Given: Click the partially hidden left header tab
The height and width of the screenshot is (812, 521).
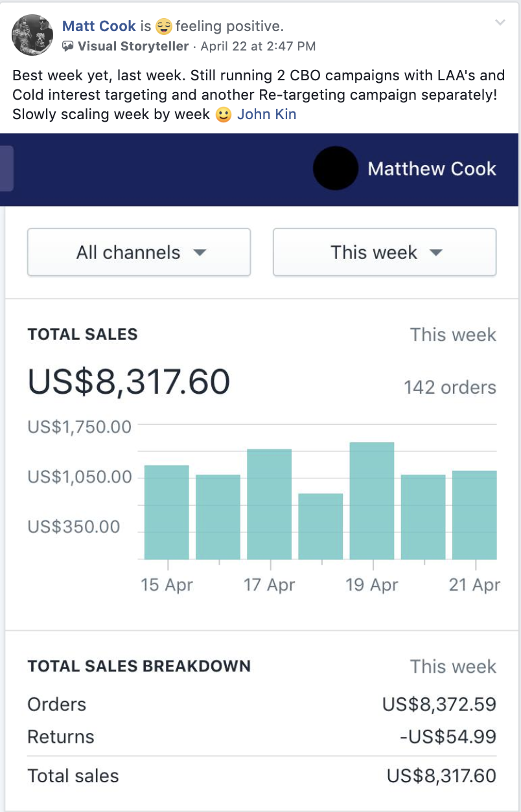Looking at the screenshot, I should tap(6, 168).
